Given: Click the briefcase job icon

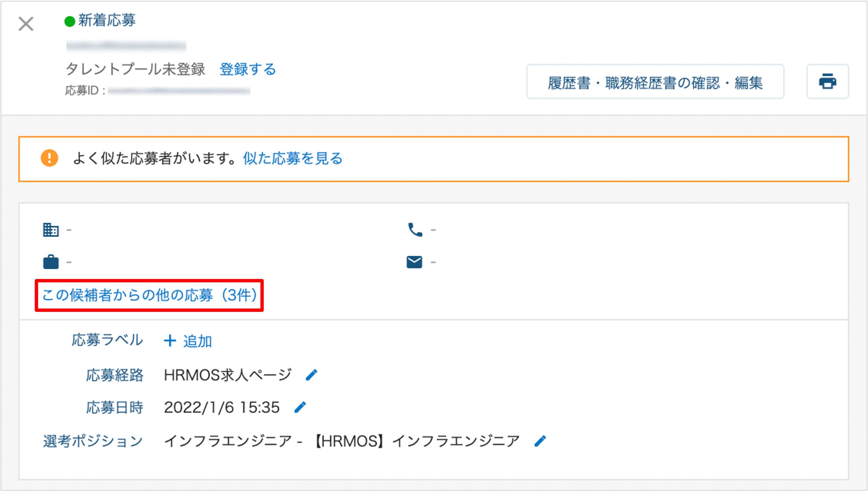Looking at the screenshot, I should pyautogui.click(x=51, y=262).
